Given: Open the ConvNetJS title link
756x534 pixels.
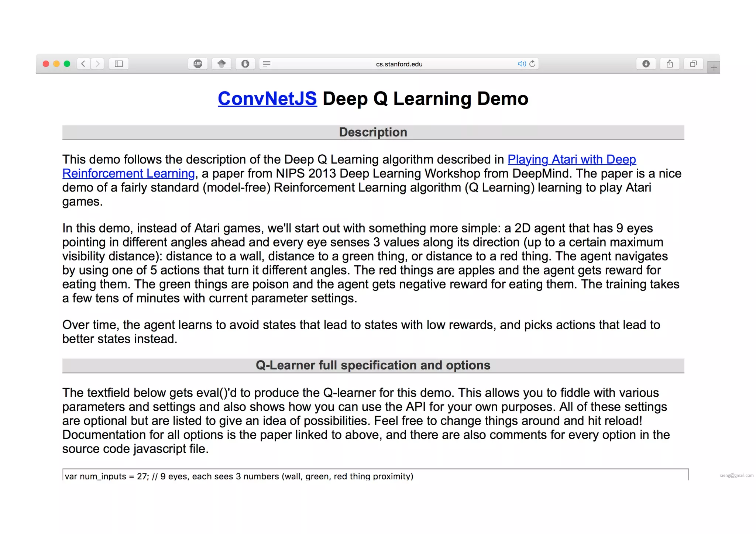Looking at the screenshot, I should tap(267, 99).
